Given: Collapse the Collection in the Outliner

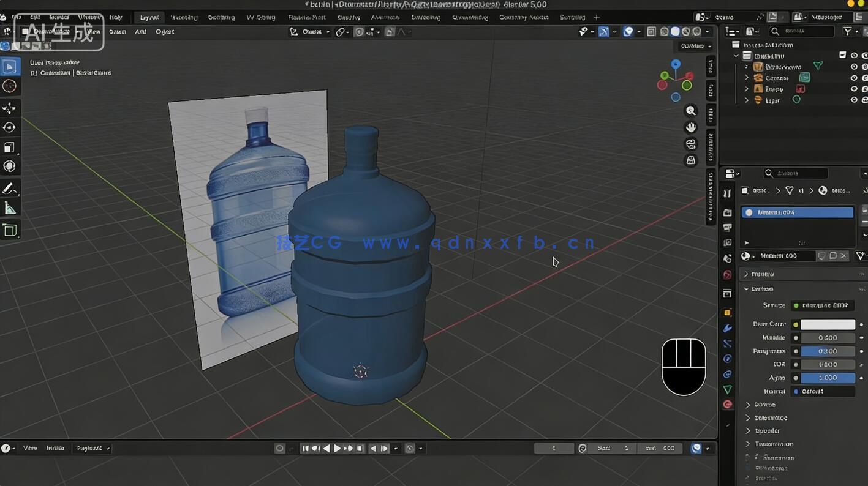Looking at the screenshot, I should (736, 56).
